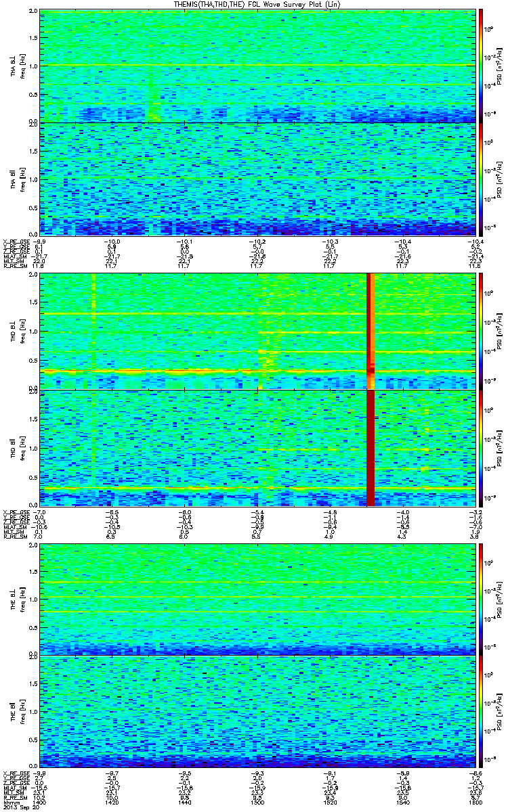Image resolution: width=508 pixels, height=812 pixels.
Task: Click inside the THA B⊥ spectrogram panel
Action: (x=257, y=66)
